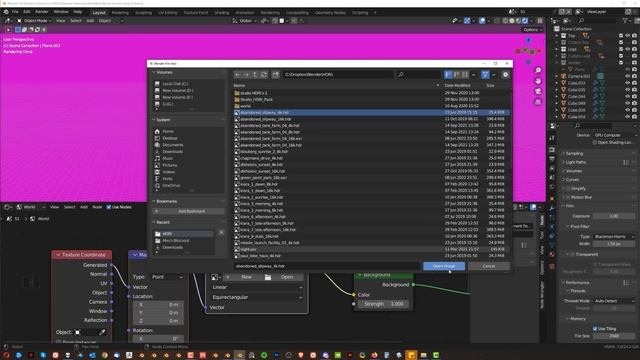The height and width of the screenshot is (360, 640).
Task: Toggle the Transparent film checkbox
Action: 572,254
